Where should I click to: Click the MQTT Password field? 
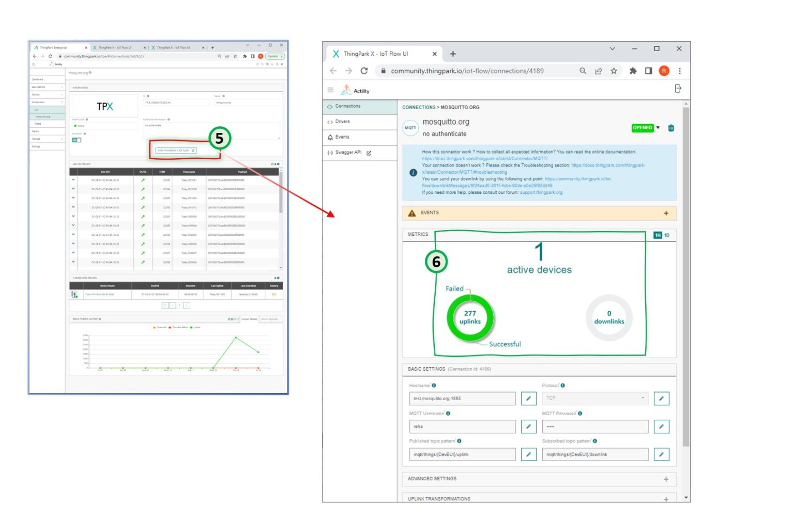pyautogui.click(x=595, y=427)
